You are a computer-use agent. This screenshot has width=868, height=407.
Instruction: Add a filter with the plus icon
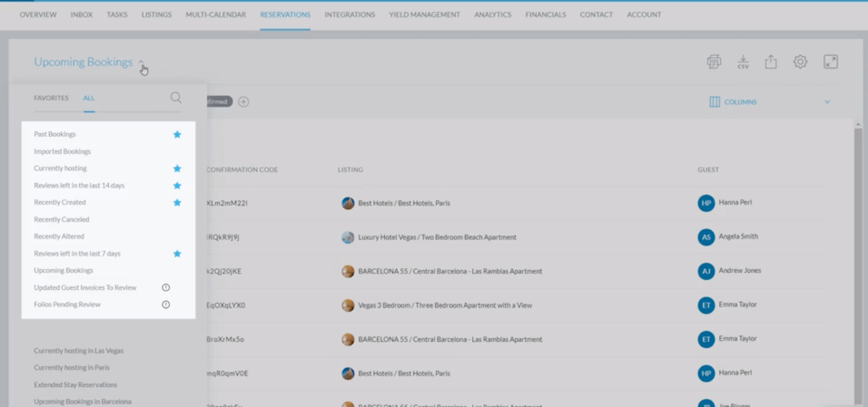point(243,101)
